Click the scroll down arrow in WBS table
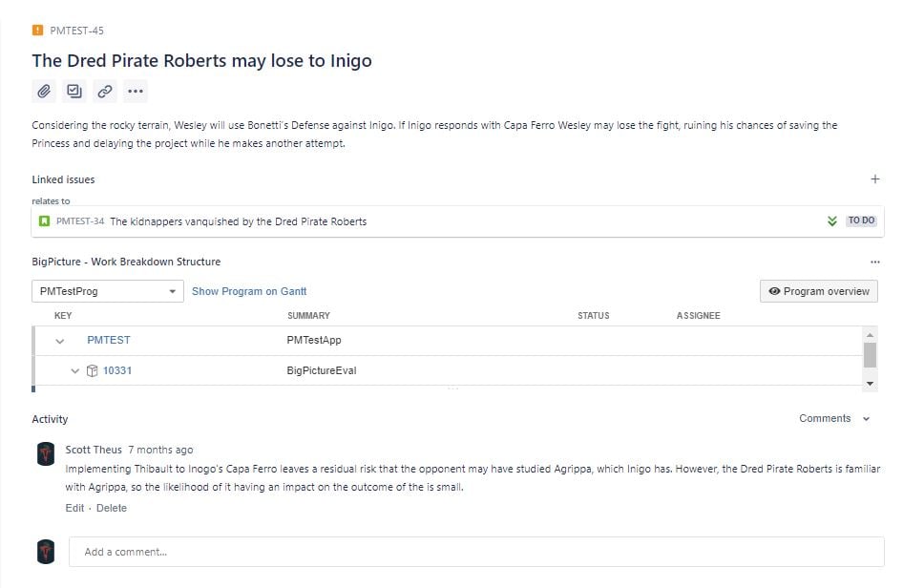The image size is (903, 588). [870, 384]
